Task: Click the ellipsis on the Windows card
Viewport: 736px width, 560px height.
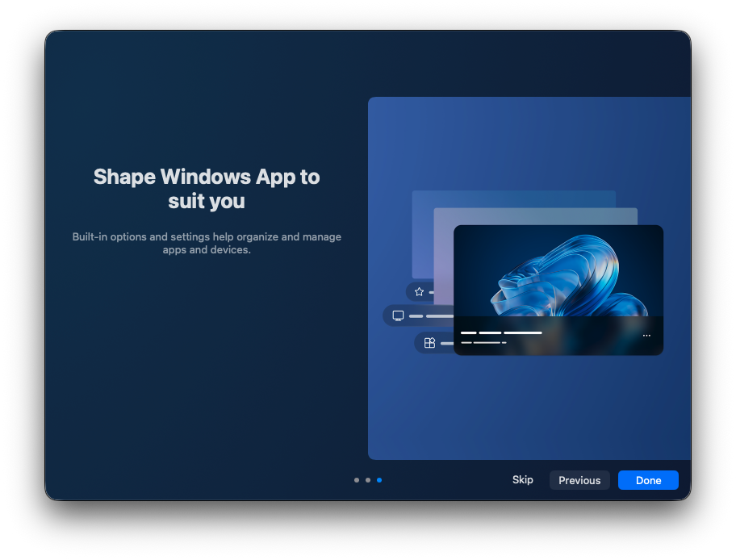Action: click(646, 335)
